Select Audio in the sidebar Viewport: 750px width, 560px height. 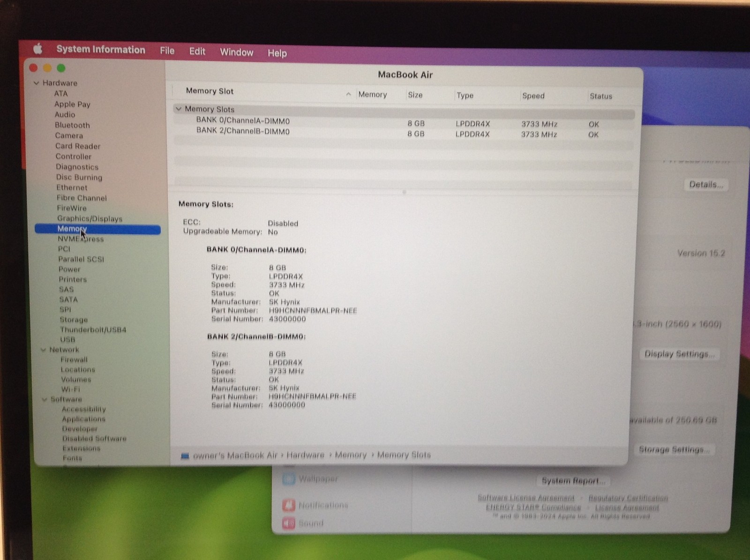[65, 114]
